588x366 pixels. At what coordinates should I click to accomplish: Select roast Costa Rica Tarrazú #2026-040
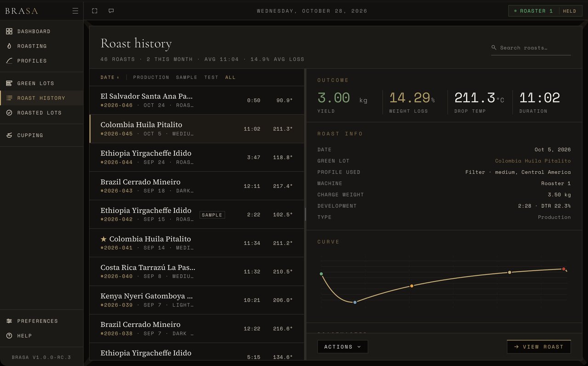[197, 271]
